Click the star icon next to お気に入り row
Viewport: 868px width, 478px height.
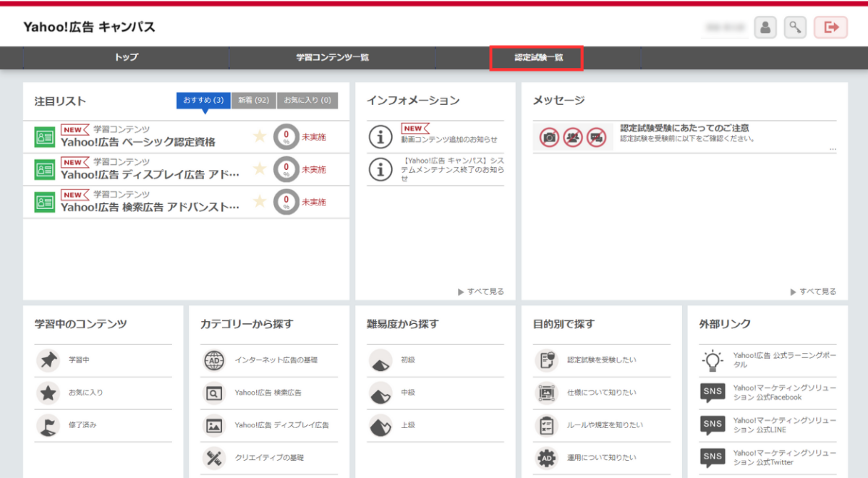48,393
